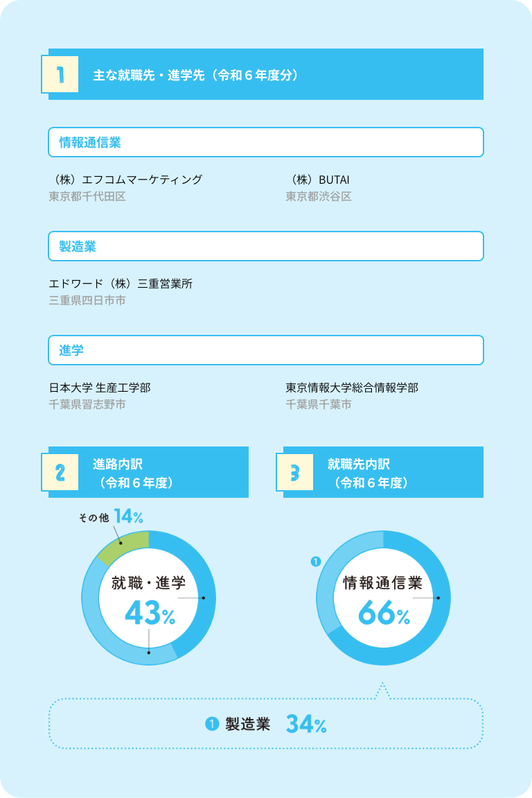The width and height of the screenshot is (532, 798).
Task: Click the number 3 section badge
Action: [x=295, y=472]
